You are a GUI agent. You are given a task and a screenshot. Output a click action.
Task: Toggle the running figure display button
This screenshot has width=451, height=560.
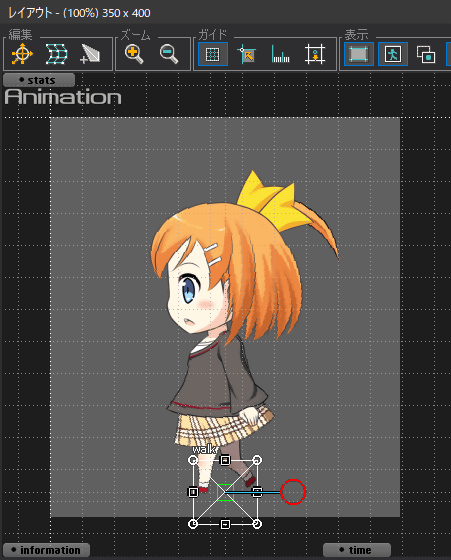393,54
